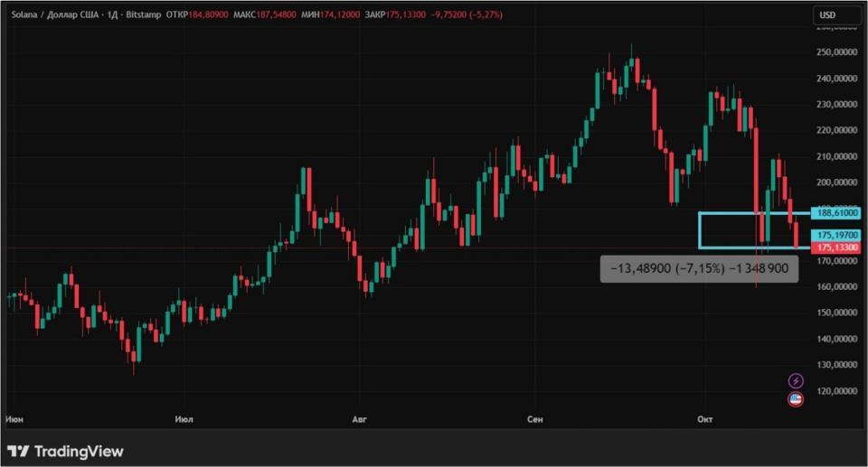Select the blue rectangle's left edge
Image resolution: width=868 pixels, height=467 pixels.
[x=700, y=230]
